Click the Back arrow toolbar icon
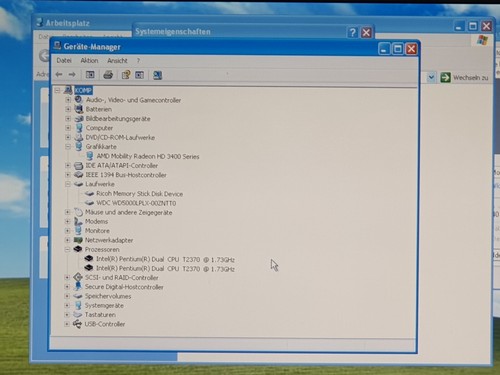500x375 pixels. point(59,74)
